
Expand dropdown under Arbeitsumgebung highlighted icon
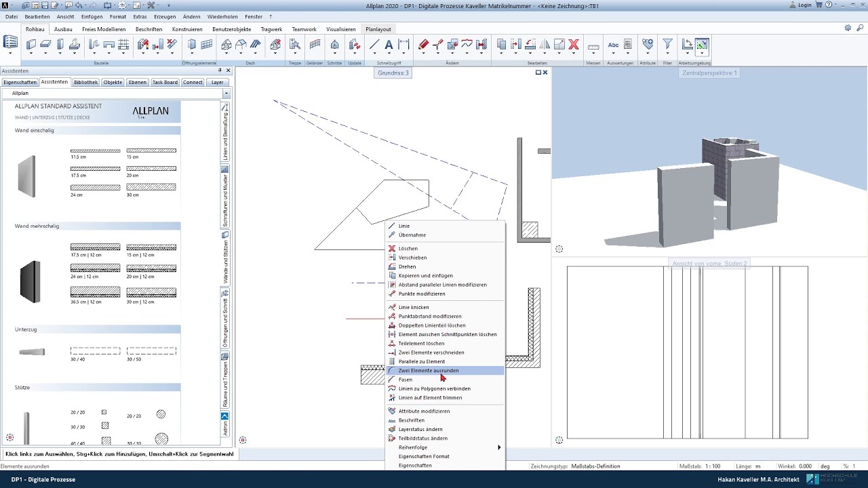tap(702, 54)
